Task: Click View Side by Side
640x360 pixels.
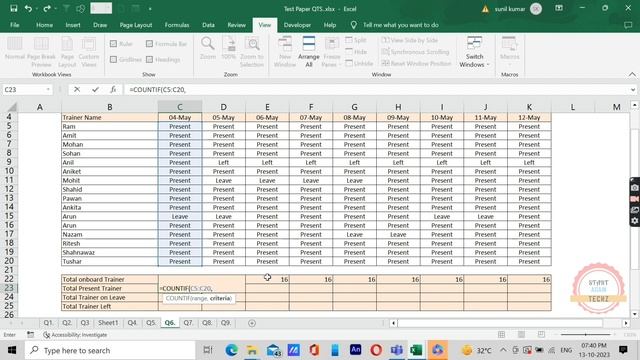Action: tap(410, 40)
